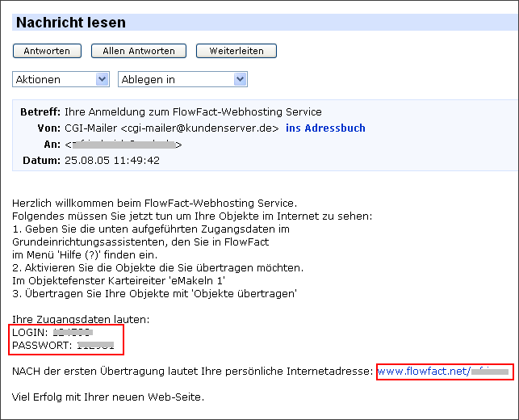Screen dimensions: 519x420
Task: Click the line "Im Objektefenster Karteireiter 'eMakeln 1'"
Action: coord(119,281)
